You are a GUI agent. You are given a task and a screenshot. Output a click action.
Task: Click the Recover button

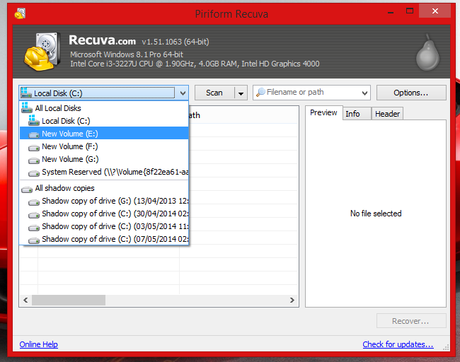tap(411, 321)
